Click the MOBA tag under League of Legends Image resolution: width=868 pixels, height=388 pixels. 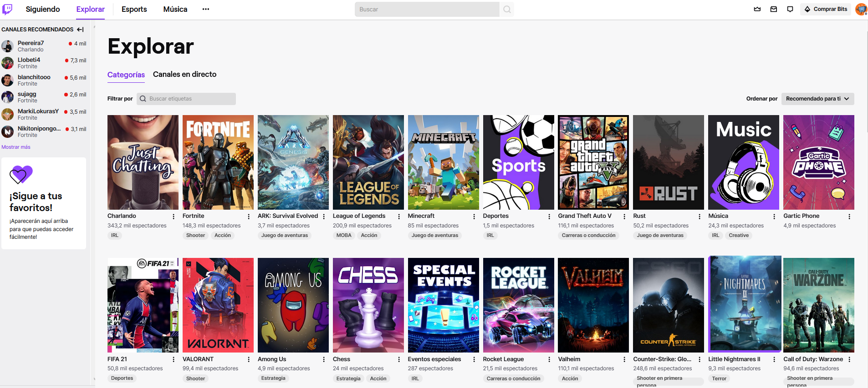point(344,235)
